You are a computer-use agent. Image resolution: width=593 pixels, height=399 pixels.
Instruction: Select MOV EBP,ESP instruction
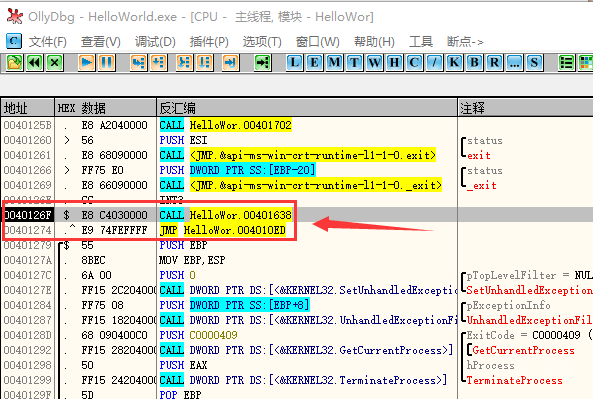click(192, 260)
